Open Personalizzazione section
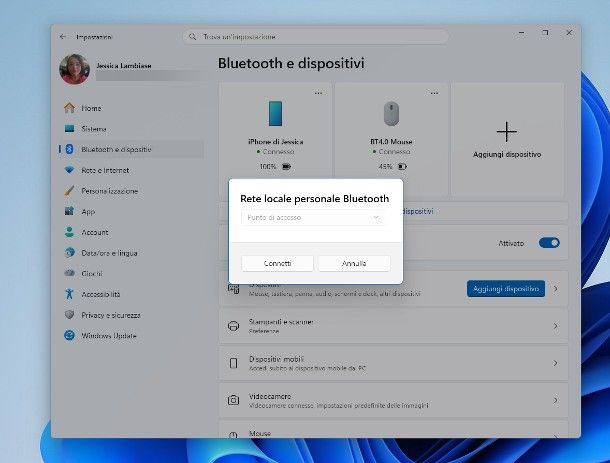Viewport: 610px width, 463px height. tap(131, 191)
